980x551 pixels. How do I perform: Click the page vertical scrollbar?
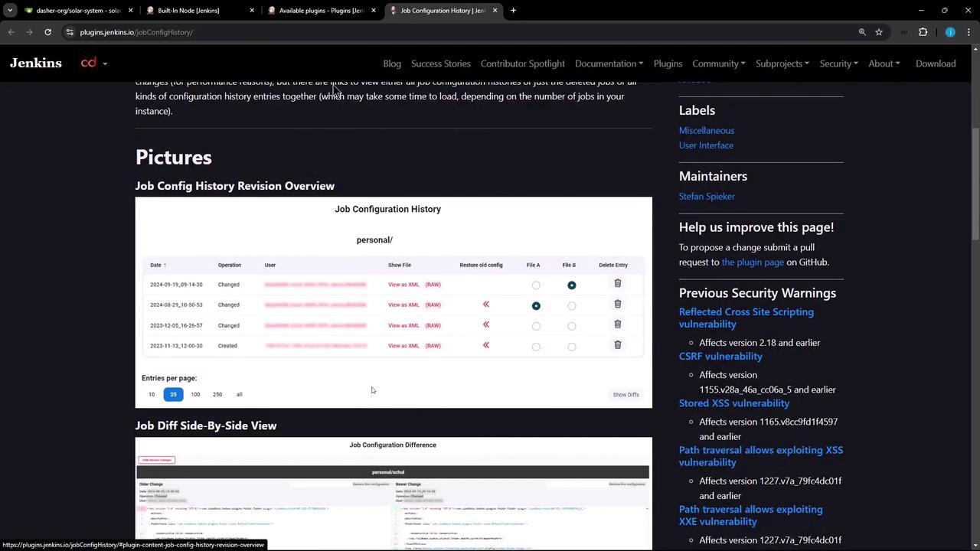(x=975, y=184)
